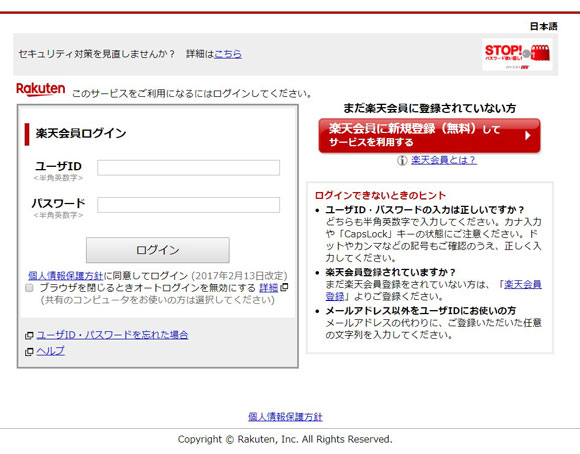The height and width of the screenshot is (454, 580).
Task: Open 個人情報保護方針 link above the checkbox
Action: 65,276
